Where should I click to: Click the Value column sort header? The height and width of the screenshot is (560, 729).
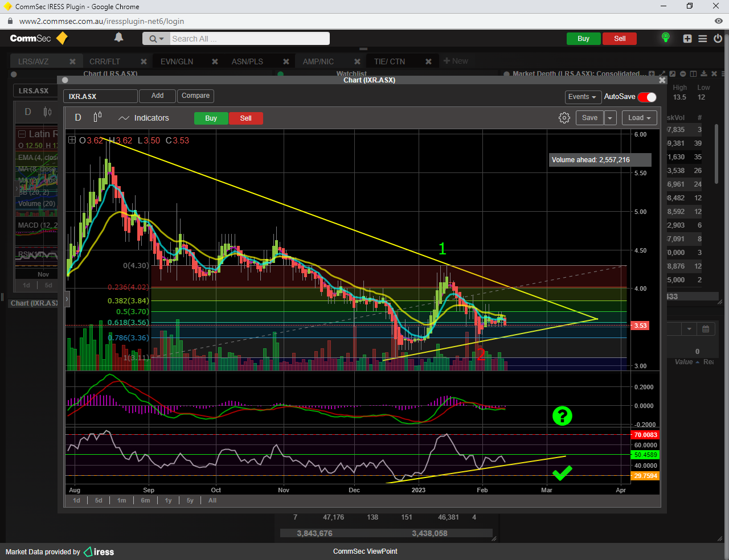684,362
